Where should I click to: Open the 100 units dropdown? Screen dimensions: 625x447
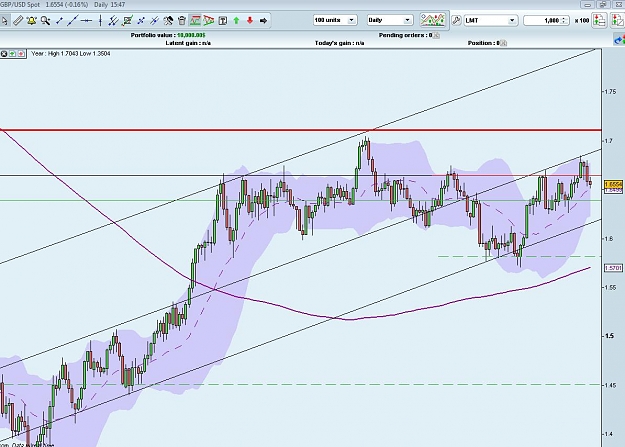(x=335, y=20)
